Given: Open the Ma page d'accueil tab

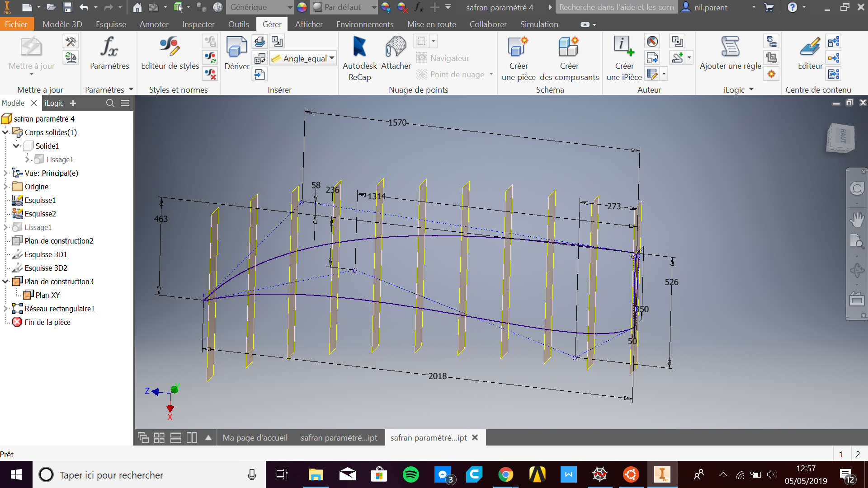Looking at the screenshot, I should [x=255, y=437].
